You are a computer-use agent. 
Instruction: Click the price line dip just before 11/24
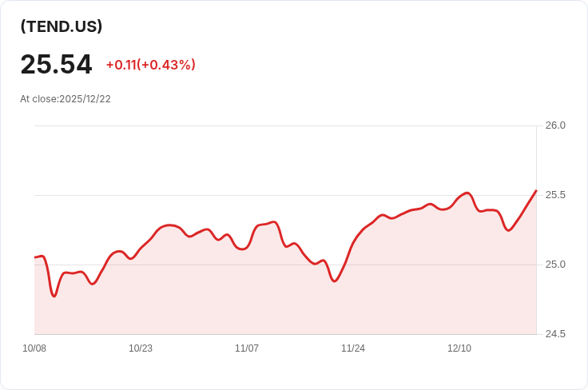[335, 281]
